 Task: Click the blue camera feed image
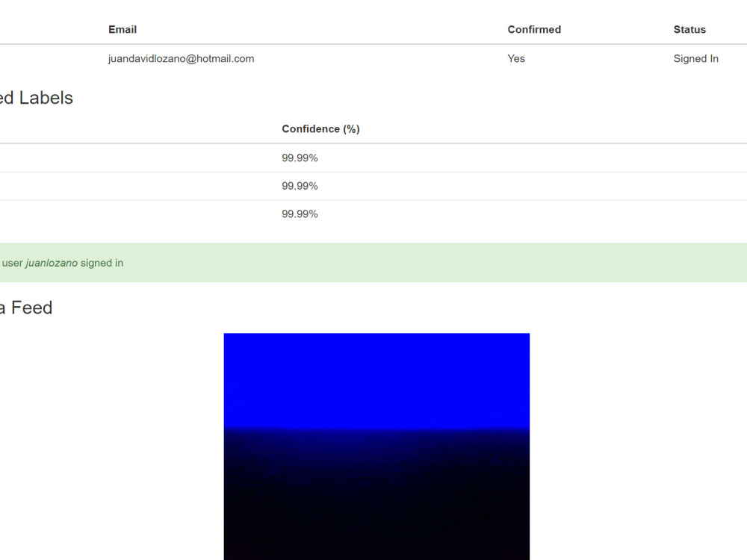pyautogui.click(x=376, y=447)
